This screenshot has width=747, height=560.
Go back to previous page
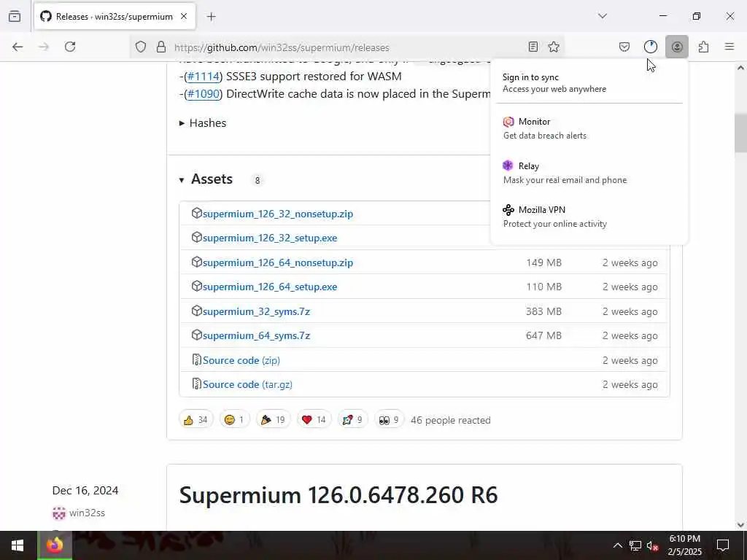18,47
